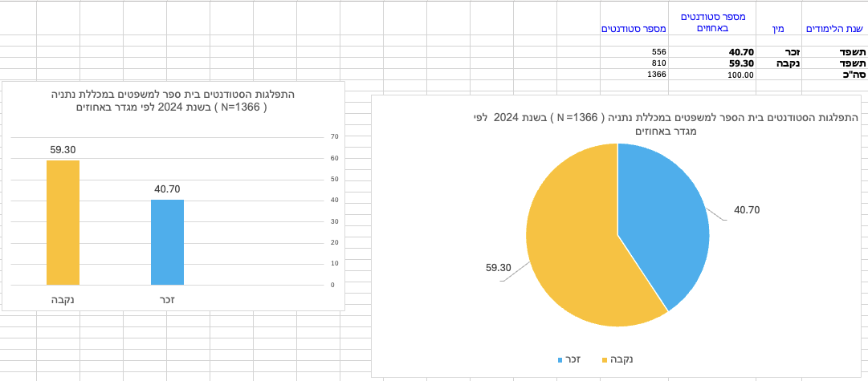Select the 40.70 data label beside the pie
Screen dimensions: 868x381
point(747,210)
